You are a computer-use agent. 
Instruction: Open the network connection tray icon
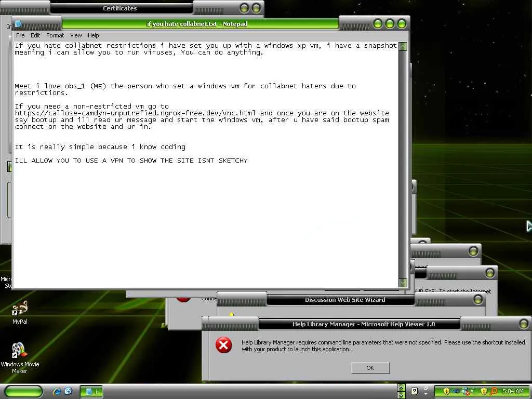coord(455,391)
